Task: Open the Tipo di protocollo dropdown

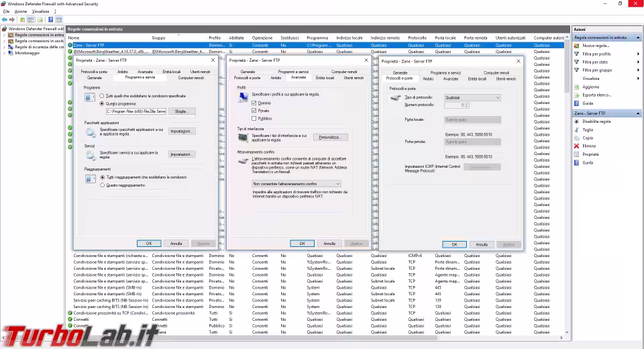Action: click(472, 97)
